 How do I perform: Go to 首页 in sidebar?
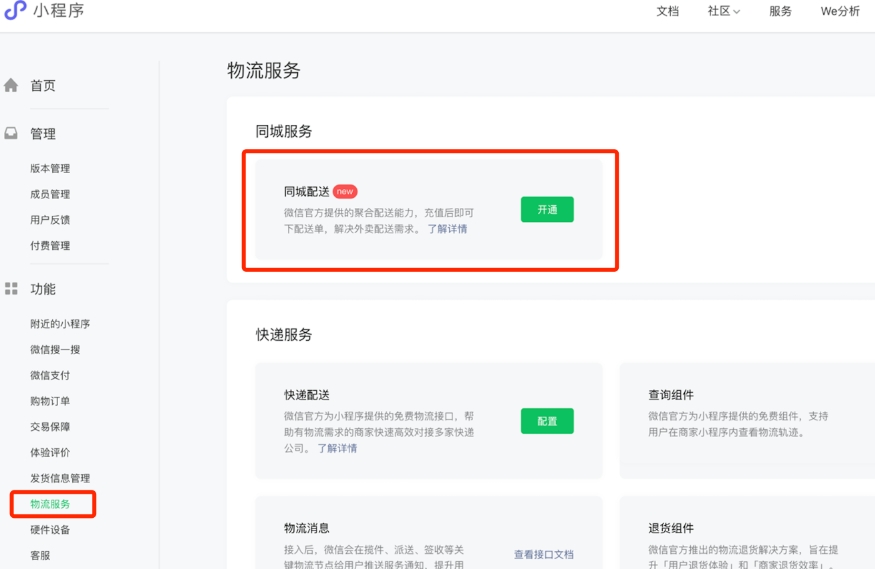[43, 85]
